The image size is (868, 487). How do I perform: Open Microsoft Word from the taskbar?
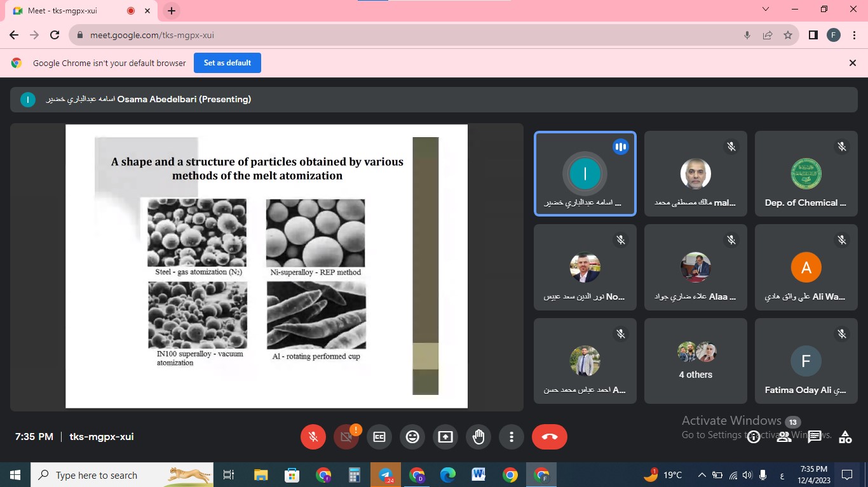pos(479,475)
